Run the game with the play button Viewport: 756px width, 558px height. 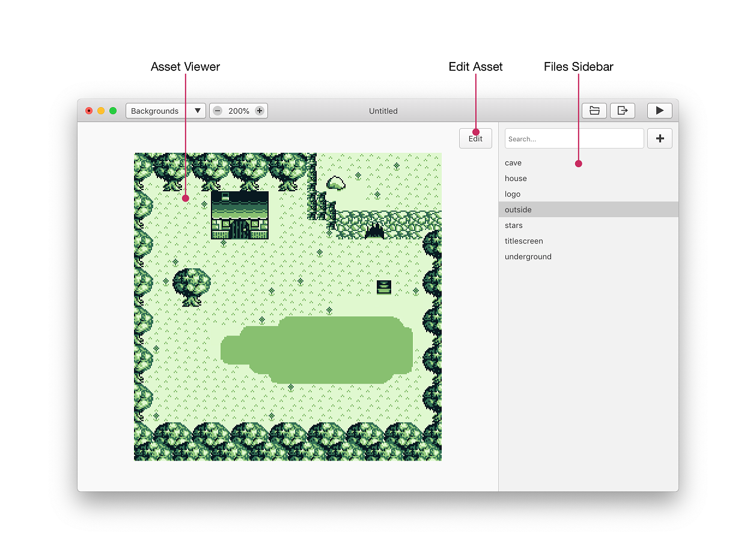tap(660, 111)
